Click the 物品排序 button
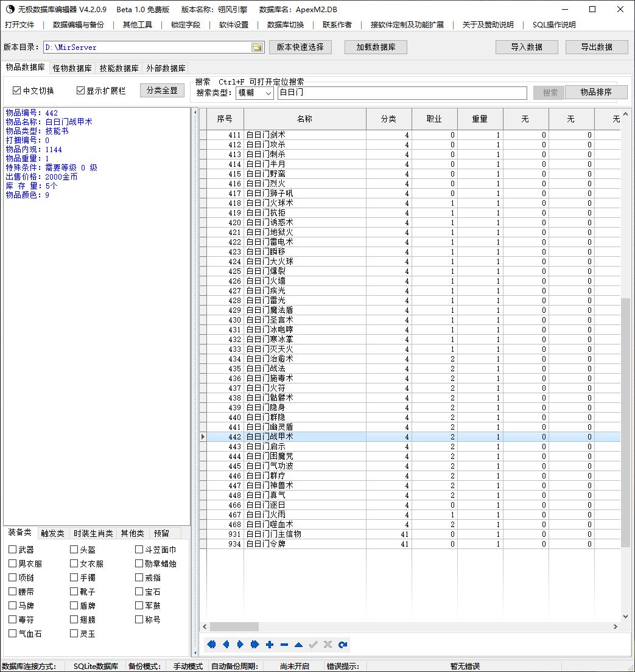 (x=596, y=92)
